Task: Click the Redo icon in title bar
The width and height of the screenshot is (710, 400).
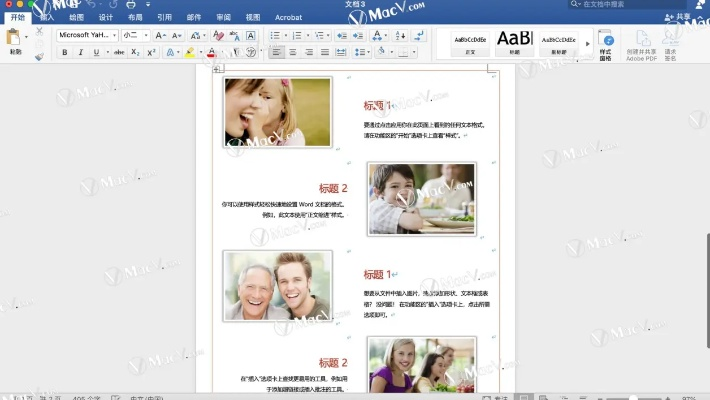Action: [113, 5]
